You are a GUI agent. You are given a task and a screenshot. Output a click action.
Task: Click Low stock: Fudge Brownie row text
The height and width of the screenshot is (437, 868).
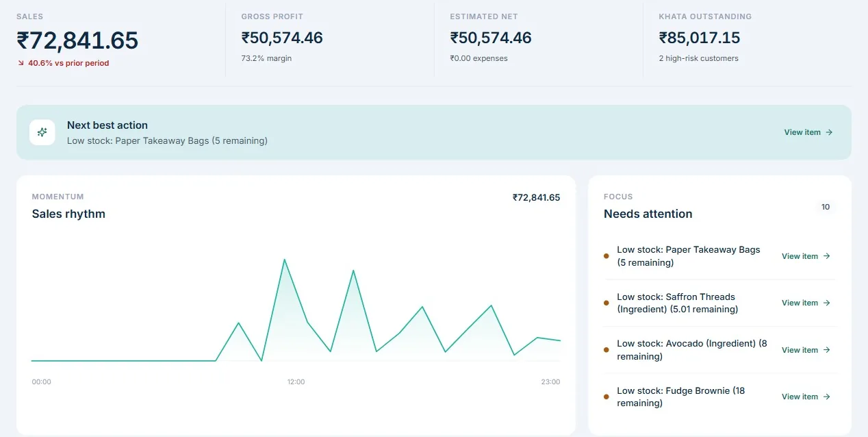[681, 397]
